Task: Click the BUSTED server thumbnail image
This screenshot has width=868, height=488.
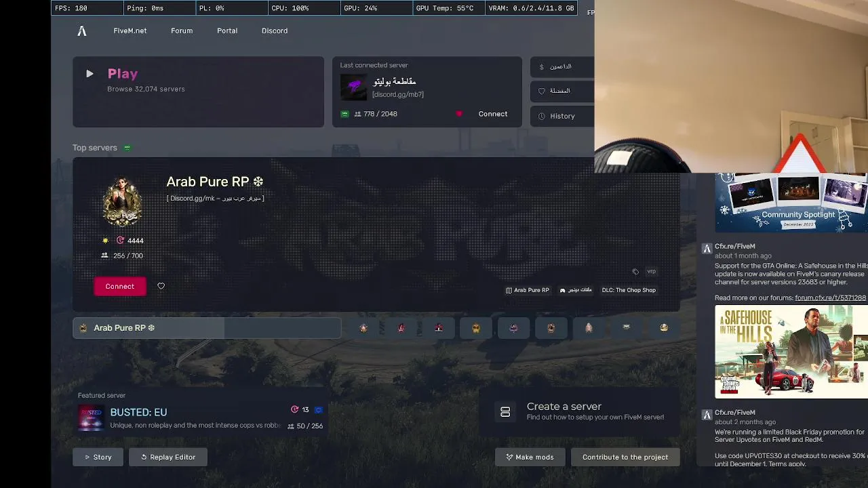Action: point(91,418)
